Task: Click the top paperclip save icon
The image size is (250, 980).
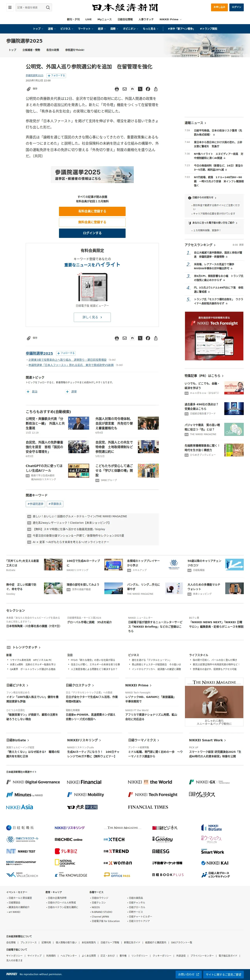Action: tap(29, 89)
